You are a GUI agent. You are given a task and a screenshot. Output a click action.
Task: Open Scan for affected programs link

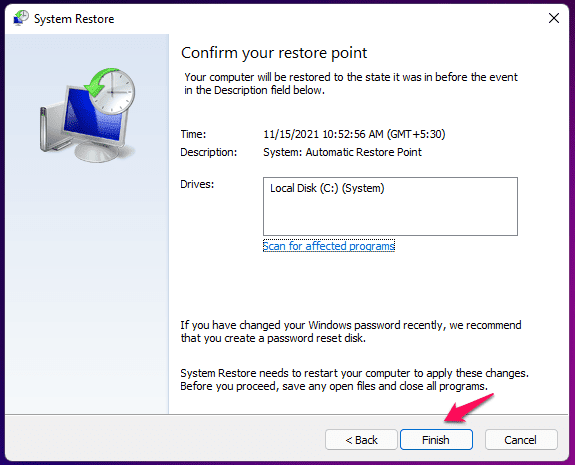[329, 246]
